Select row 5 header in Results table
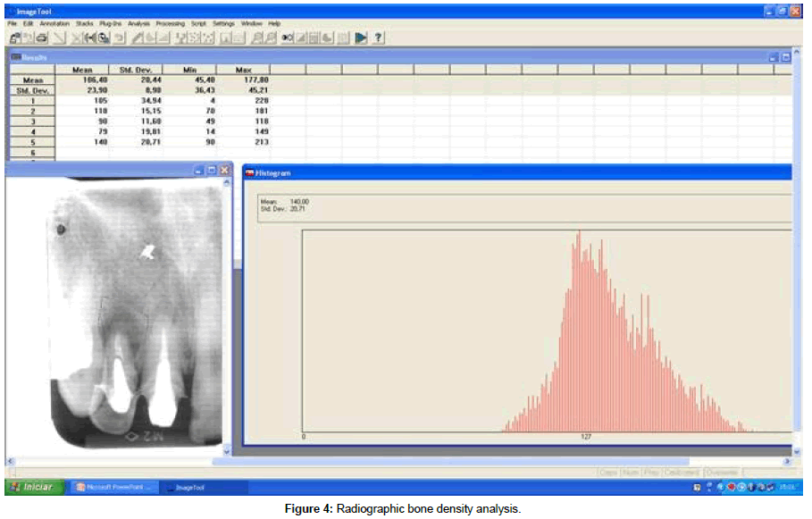 tap(31, 142)
